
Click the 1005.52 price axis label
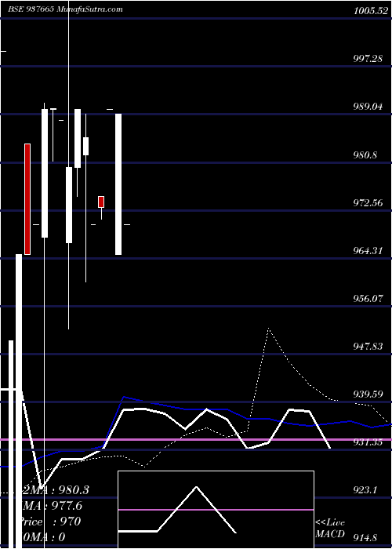[371, 11]
